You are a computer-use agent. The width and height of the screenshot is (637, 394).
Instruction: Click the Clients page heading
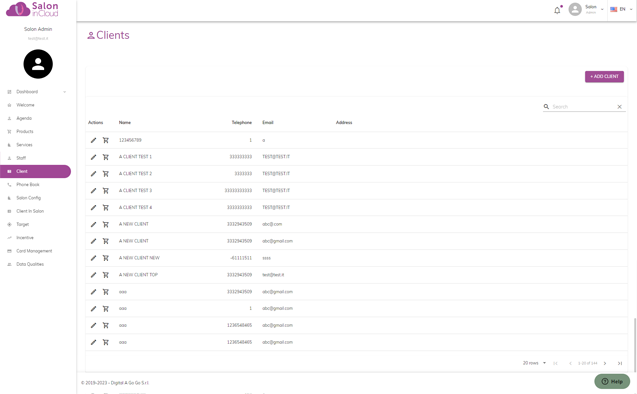point(108,35)
